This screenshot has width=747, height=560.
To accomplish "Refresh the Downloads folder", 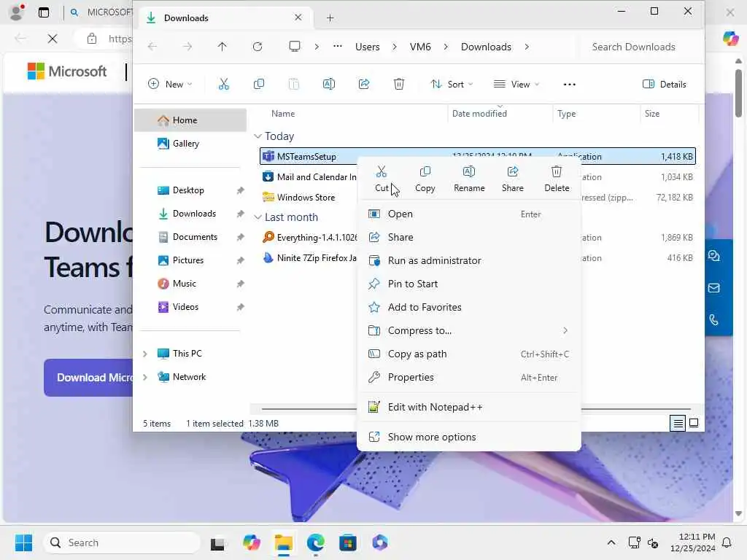I will click(x=258, y=47).
